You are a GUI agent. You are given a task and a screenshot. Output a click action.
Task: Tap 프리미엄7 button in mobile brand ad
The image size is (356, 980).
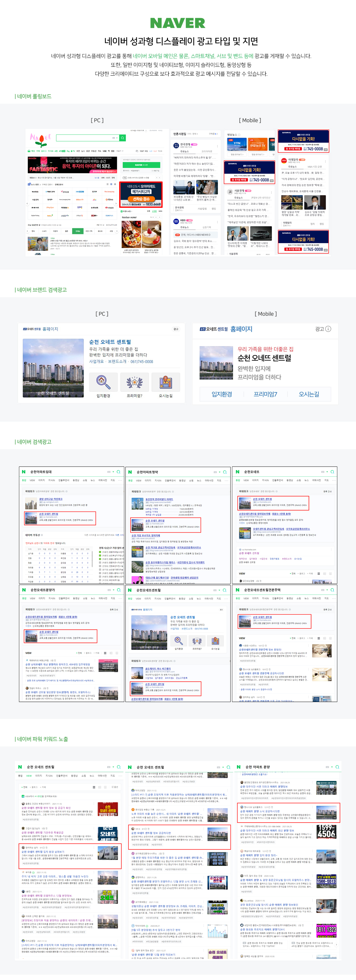(266, 394)
